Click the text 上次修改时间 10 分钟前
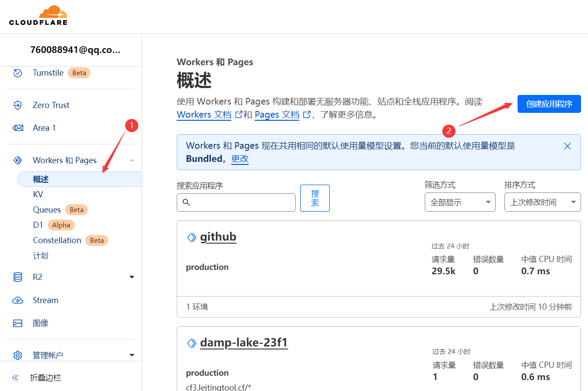The width and height of the screenshot is (588, 391). 531,307
